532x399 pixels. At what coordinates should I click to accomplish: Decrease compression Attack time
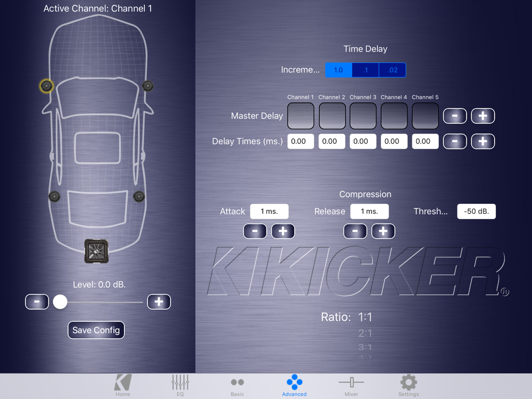click(x=255, y=231)
